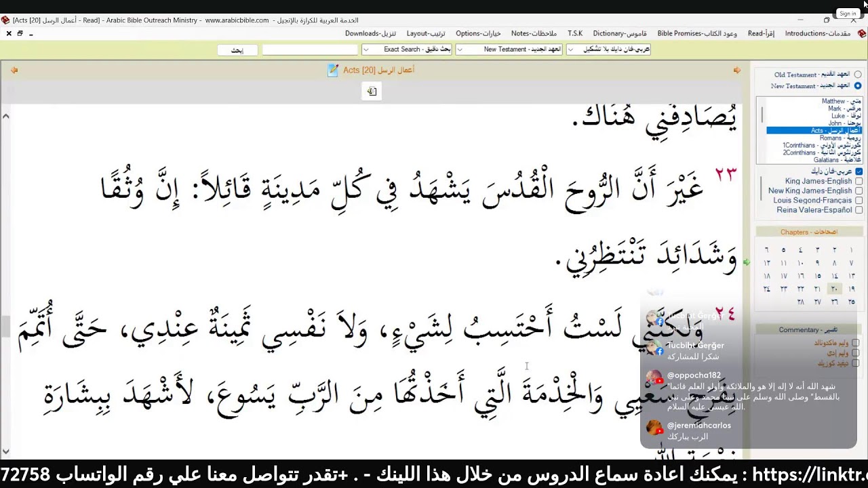Open chapter 1 in the Chapters grid
Screen dimensions: 868x488
pyautogui.click(x=852, y=250)
